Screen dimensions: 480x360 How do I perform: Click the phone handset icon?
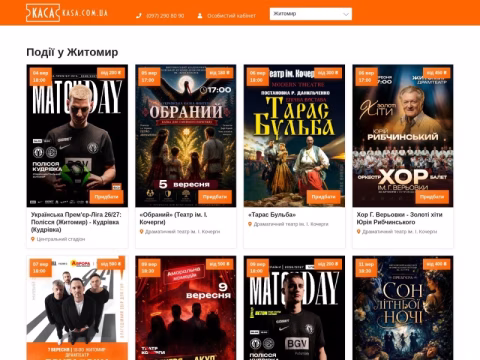click(139, 16)
